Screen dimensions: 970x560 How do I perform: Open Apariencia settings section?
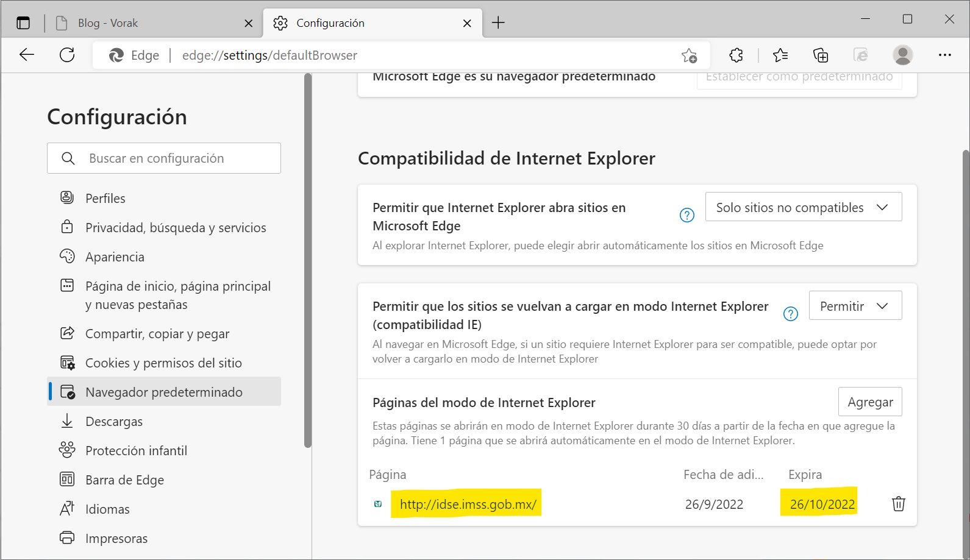[164, 257]
